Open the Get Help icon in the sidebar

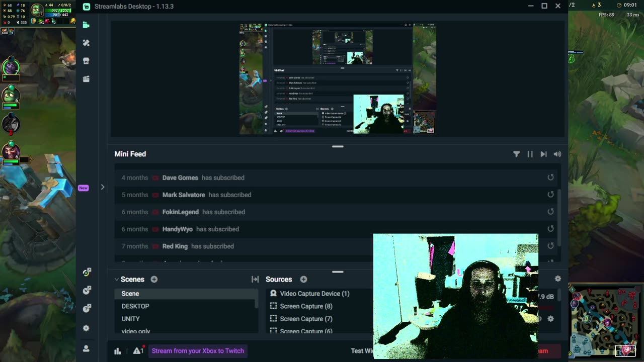87,308
